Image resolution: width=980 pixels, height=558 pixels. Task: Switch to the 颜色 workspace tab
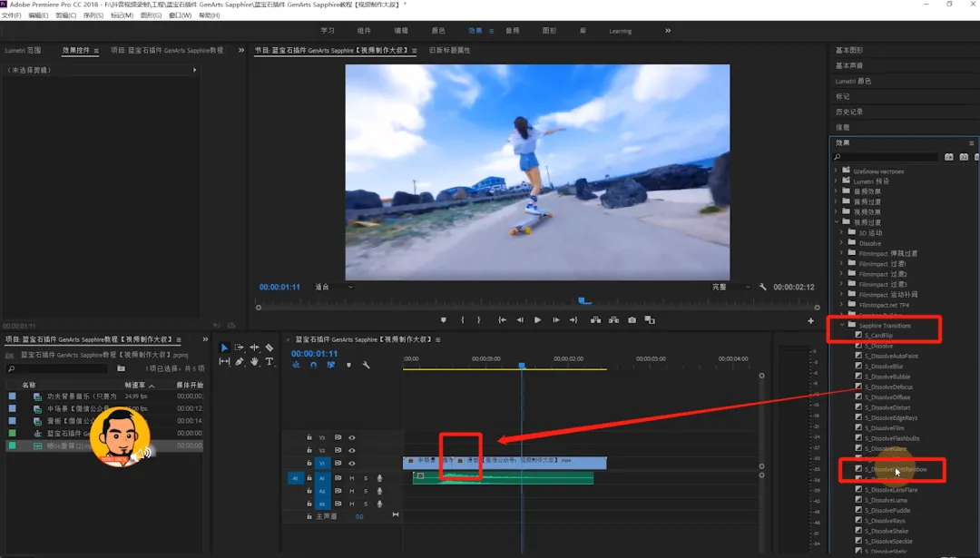coord(438,31)
